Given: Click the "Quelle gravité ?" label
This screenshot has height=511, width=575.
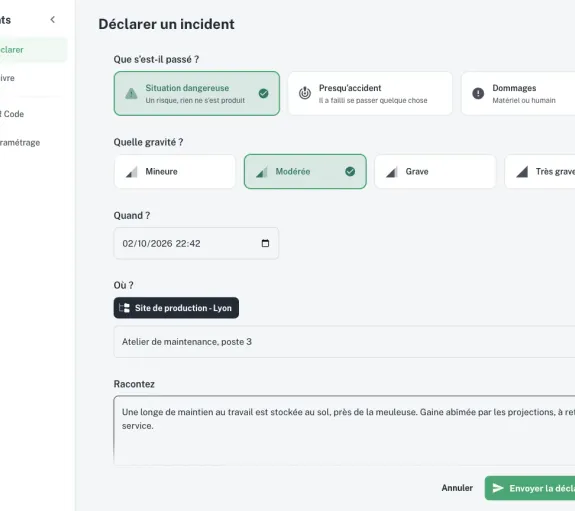Looking at the screenshot, I should (148, 142).
